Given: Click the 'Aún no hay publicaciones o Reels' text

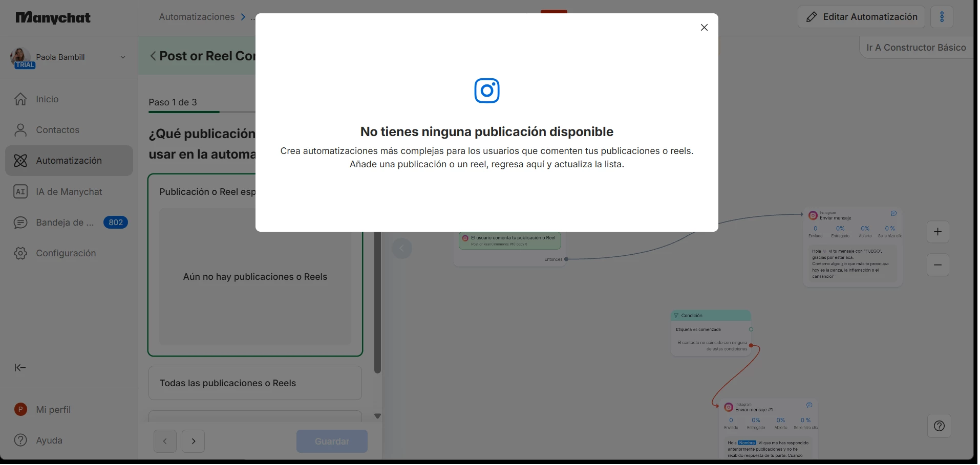Looking at the screenshot, I should [x=255, y=277].
